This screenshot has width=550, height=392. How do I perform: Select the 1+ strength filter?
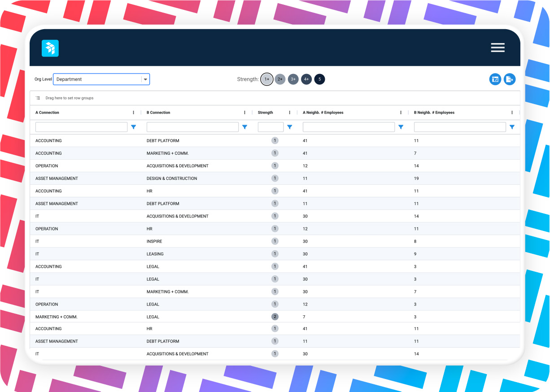(266, 79)
